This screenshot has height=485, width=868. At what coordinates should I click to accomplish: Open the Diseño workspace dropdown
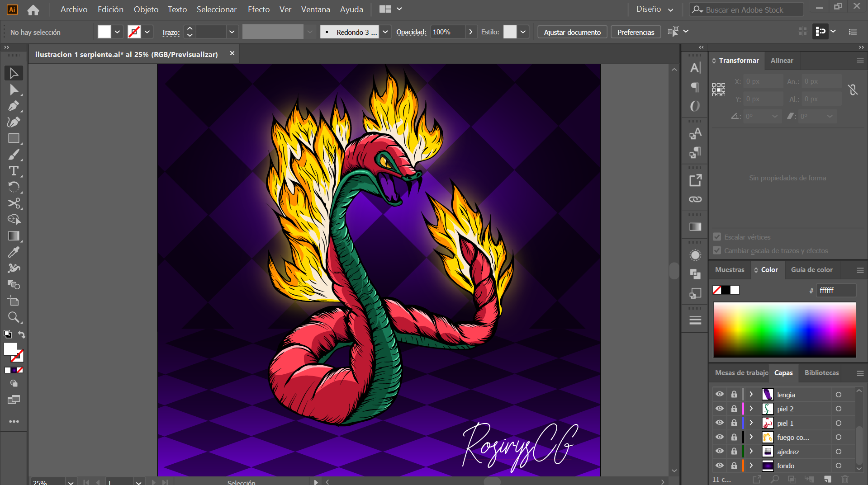(655, 9)
